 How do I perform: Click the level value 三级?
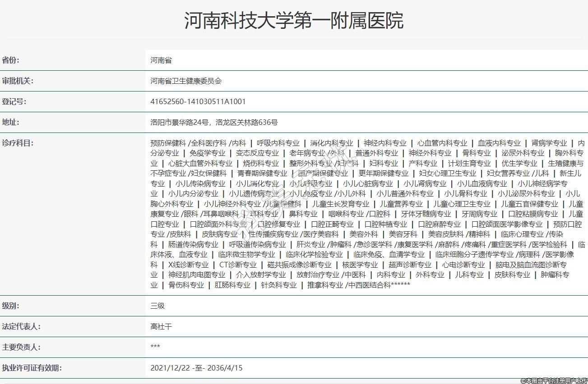click(157, 306)
